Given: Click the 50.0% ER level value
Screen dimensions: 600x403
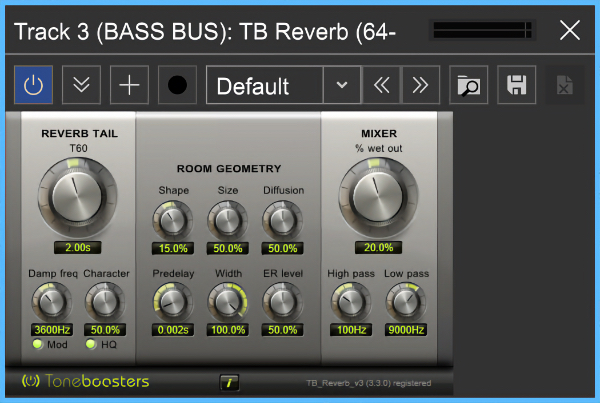Looking at the screenshot, I should point(282,330).
